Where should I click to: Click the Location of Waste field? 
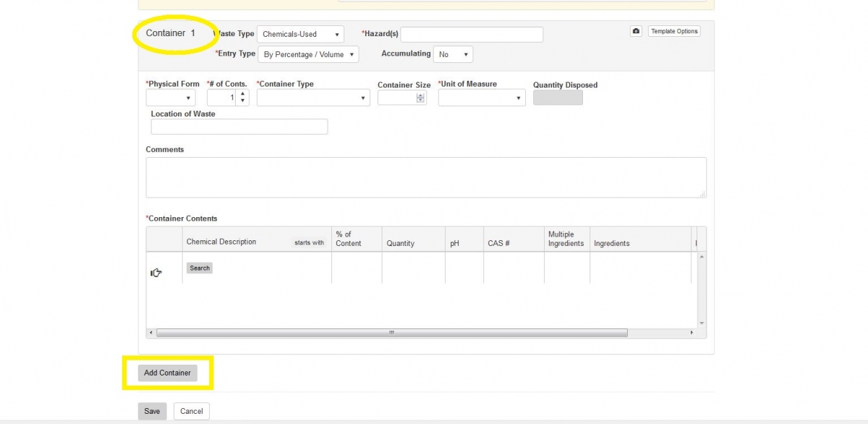pyautogui.click(x=239, y=126)
